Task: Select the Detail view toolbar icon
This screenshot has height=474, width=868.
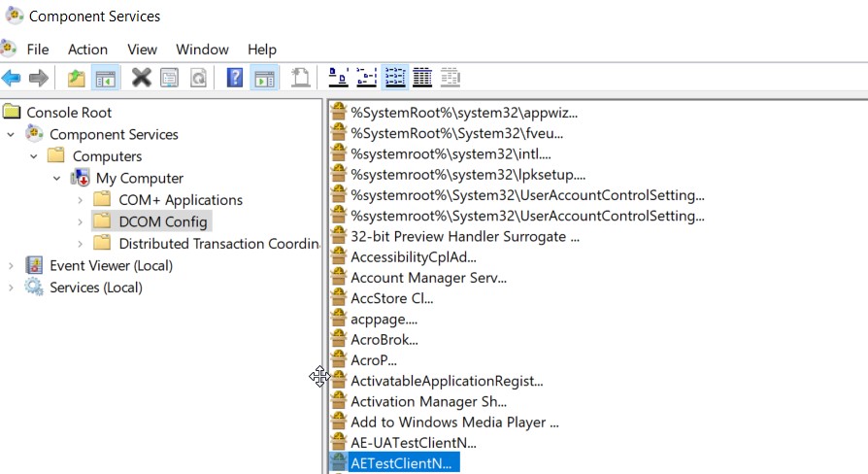Action: click(x=422, y=78)
